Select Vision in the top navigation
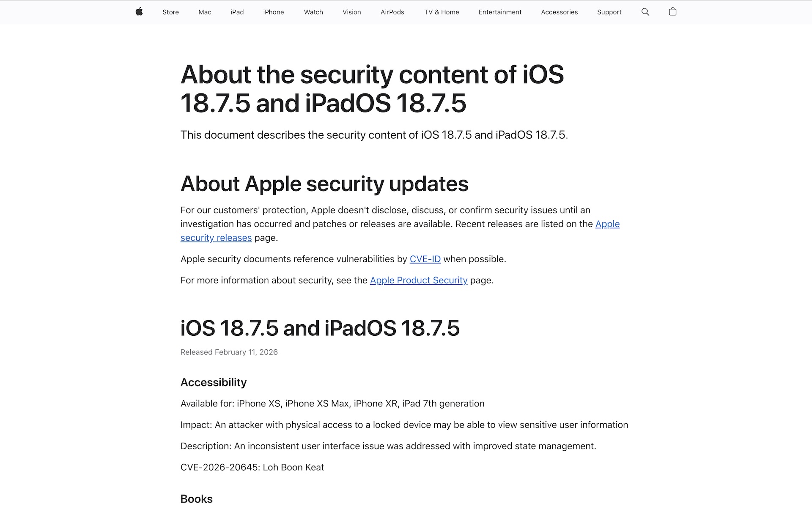This screenshot has width=812, height=510. point(351,12)
